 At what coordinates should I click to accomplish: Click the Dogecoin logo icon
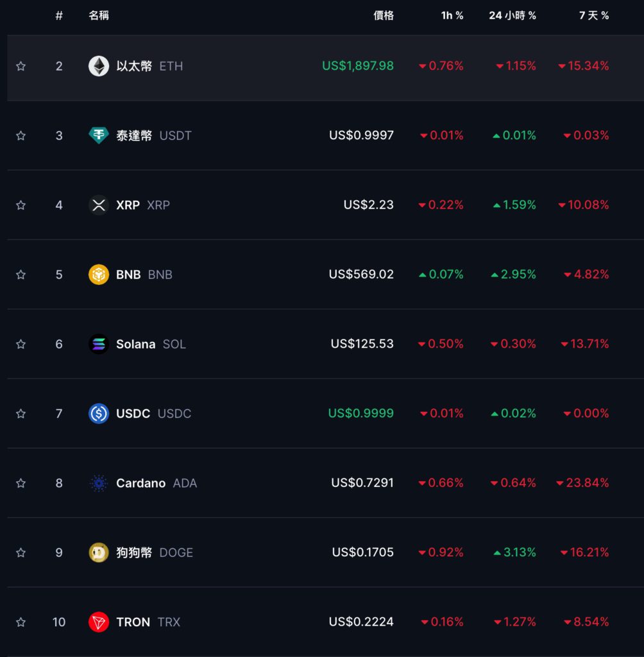click(99, 552)
